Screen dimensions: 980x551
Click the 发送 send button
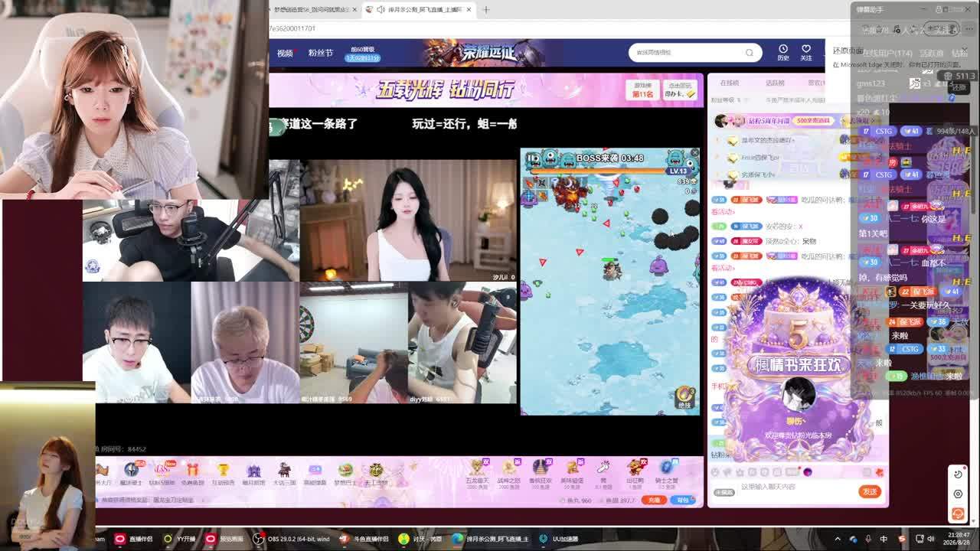click(x=870, y=491)
